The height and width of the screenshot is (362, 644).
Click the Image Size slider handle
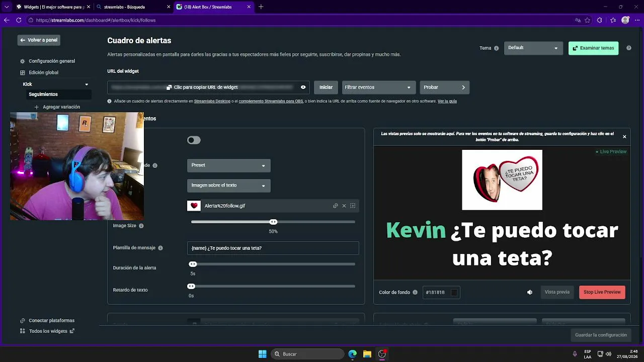[273, 222]
